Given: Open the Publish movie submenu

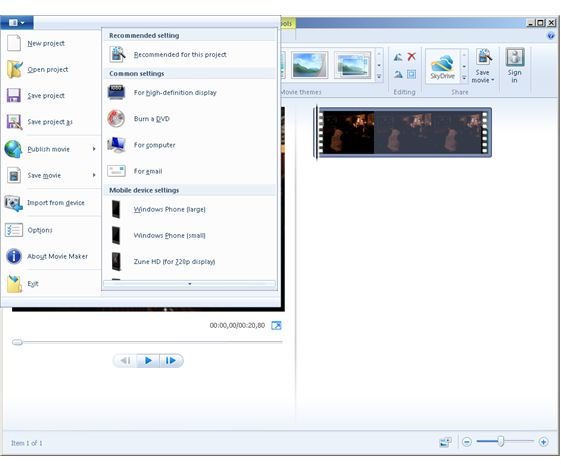Looking at the screenshot, I should pyautogui.click(x=50, y=149).
